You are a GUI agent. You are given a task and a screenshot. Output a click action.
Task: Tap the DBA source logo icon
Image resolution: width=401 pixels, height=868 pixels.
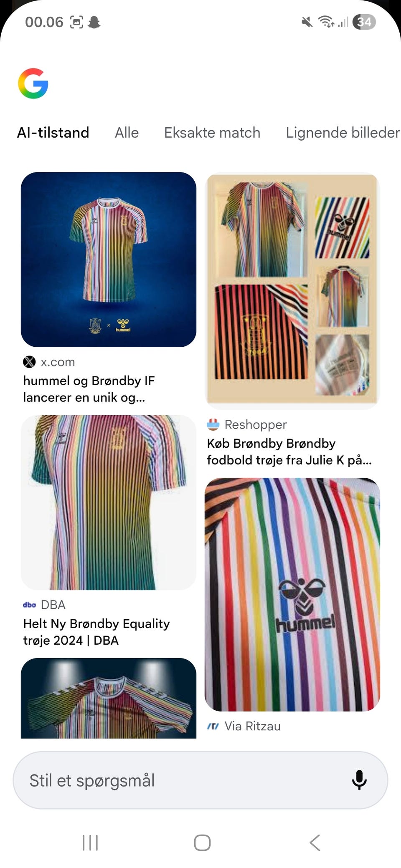29,605
